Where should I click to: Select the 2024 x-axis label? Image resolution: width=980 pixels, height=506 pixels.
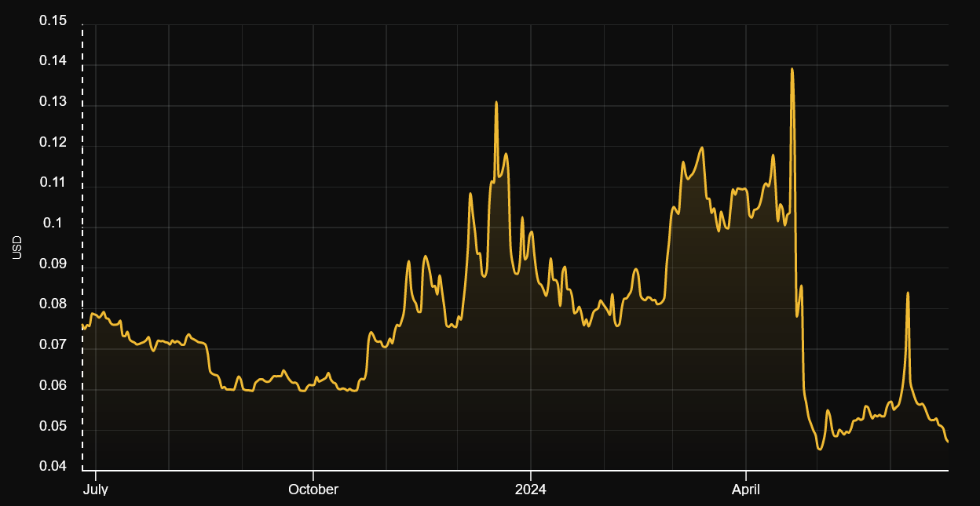[530, 490]
